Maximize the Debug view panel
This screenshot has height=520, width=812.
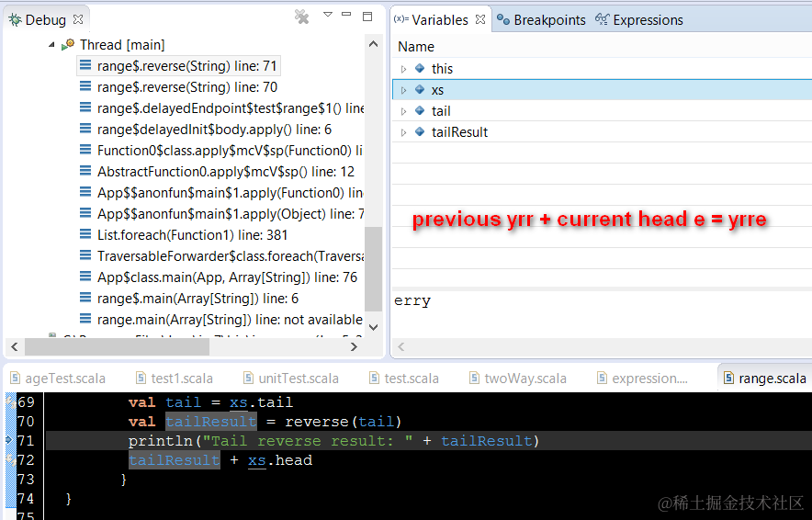[x=367, y=16]
